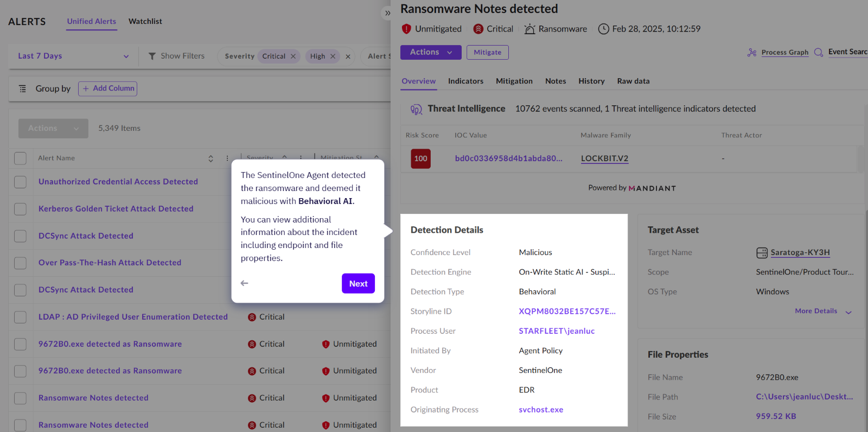Go back using the tooltip arrow

pos(245,283)
